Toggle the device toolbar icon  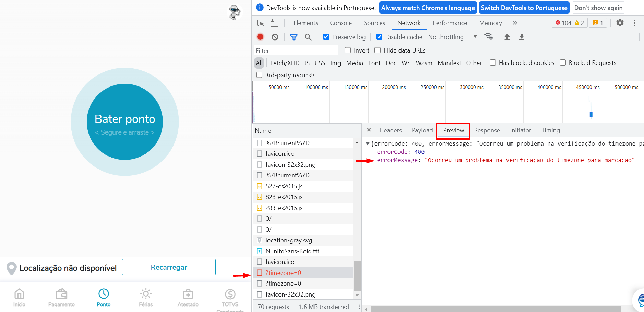274,23
